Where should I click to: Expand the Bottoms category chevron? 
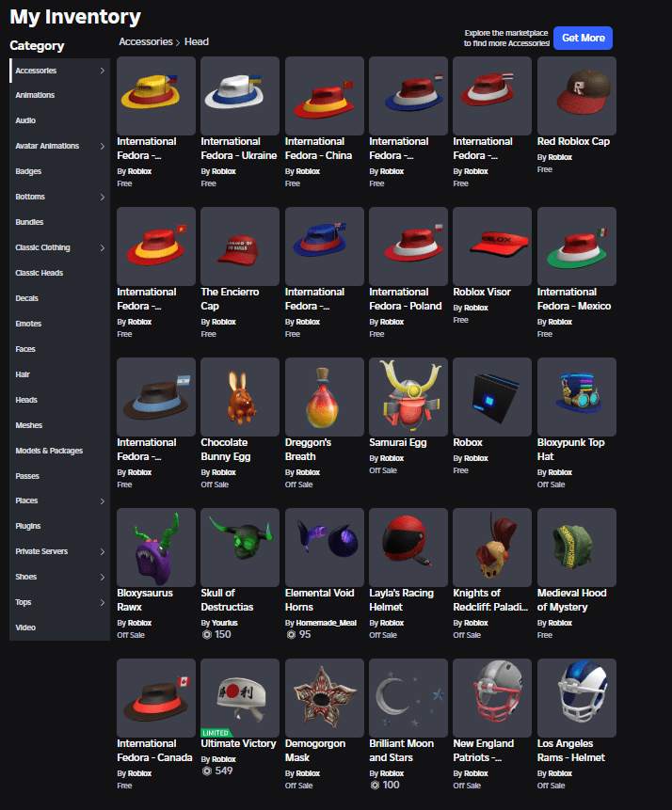coord(103,197)
